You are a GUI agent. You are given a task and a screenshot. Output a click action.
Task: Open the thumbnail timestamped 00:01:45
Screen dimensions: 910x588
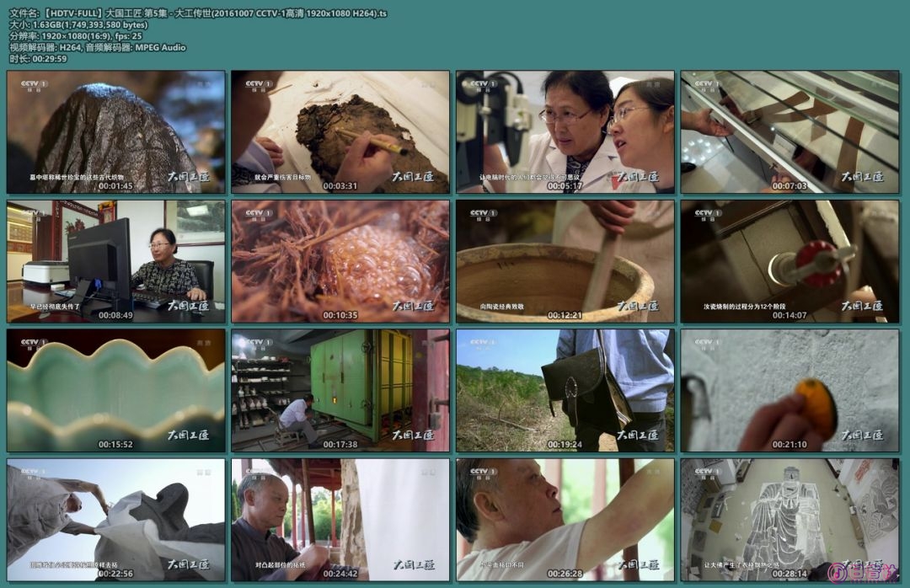(x=116, y=131)
